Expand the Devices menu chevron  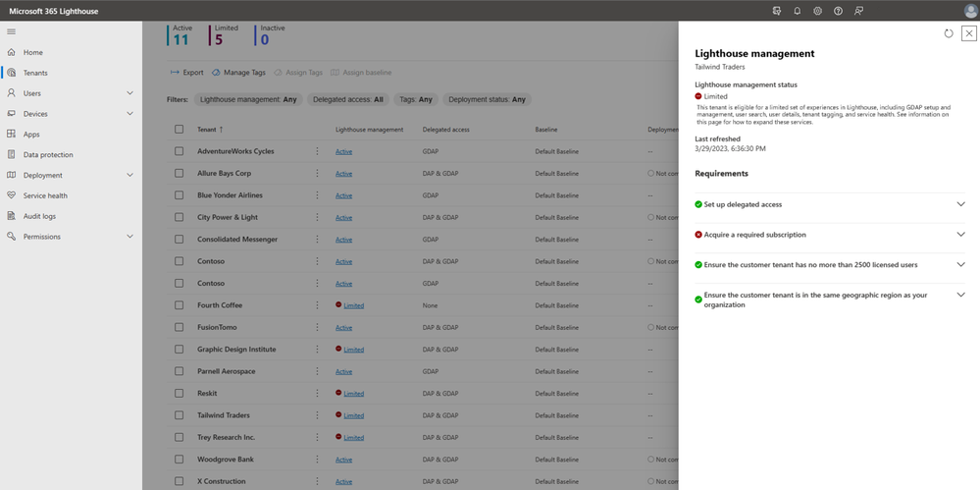pos(130,113)
